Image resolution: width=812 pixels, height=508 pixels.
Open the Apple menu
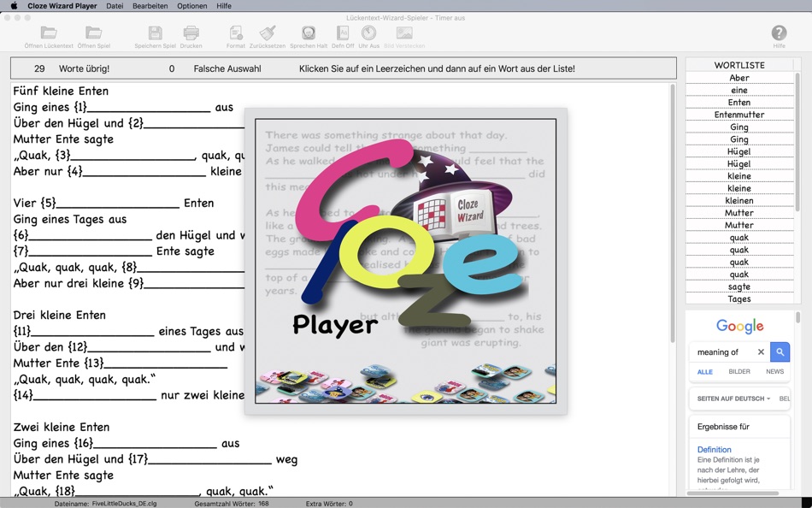pyautogui.click(x=15, y=6)
